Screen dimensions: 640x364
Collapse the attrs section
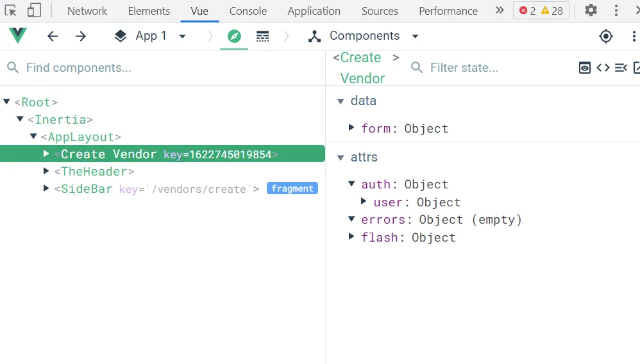[341, 157]
